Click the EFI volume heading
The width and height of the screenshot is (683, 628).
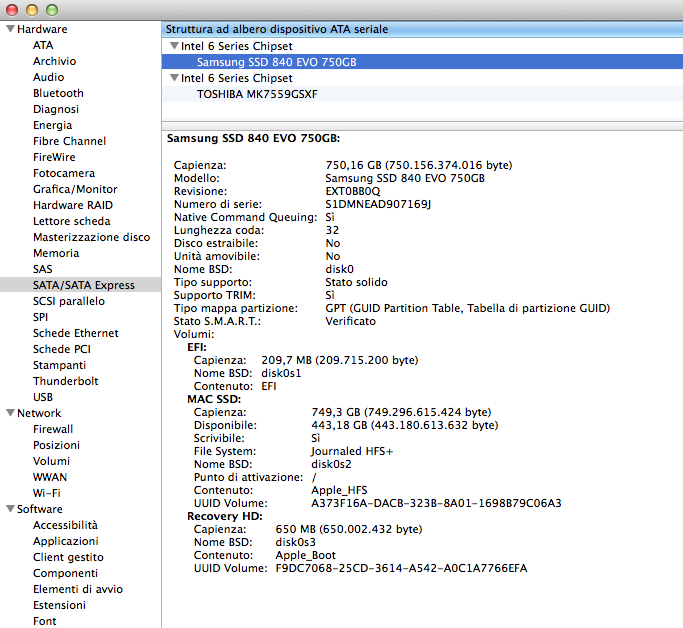tap(197, 348)
